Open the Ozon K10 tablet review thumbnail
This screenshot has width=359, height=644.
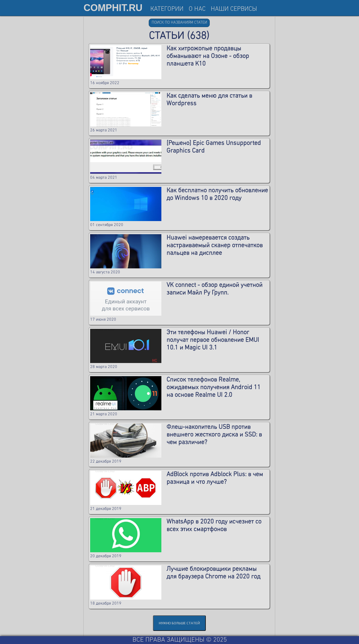126,62
